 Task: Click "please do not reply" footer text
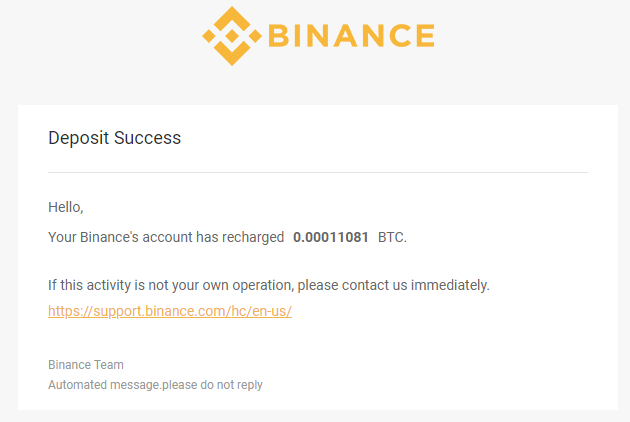(x=212, y=385)
